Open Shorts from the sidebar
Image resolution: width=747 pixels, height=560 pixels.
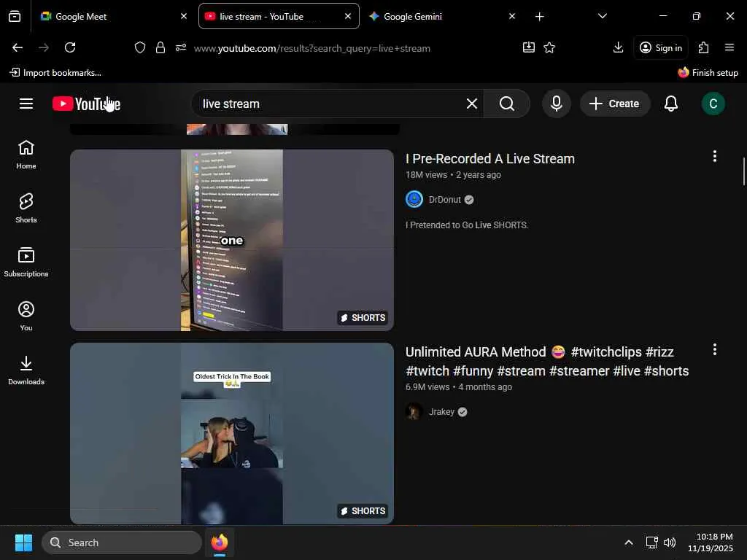26,209
